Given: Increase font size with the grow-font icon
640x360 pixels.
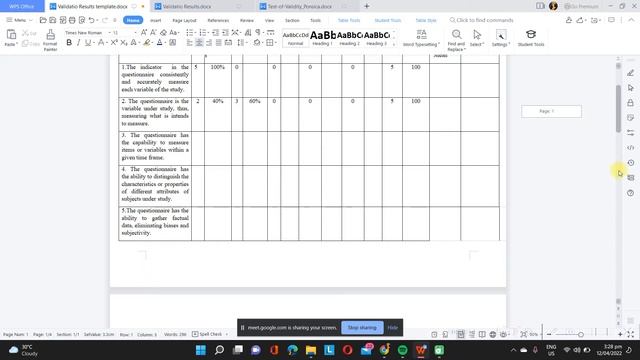Looking at the screenshot, I should (144, 32).
